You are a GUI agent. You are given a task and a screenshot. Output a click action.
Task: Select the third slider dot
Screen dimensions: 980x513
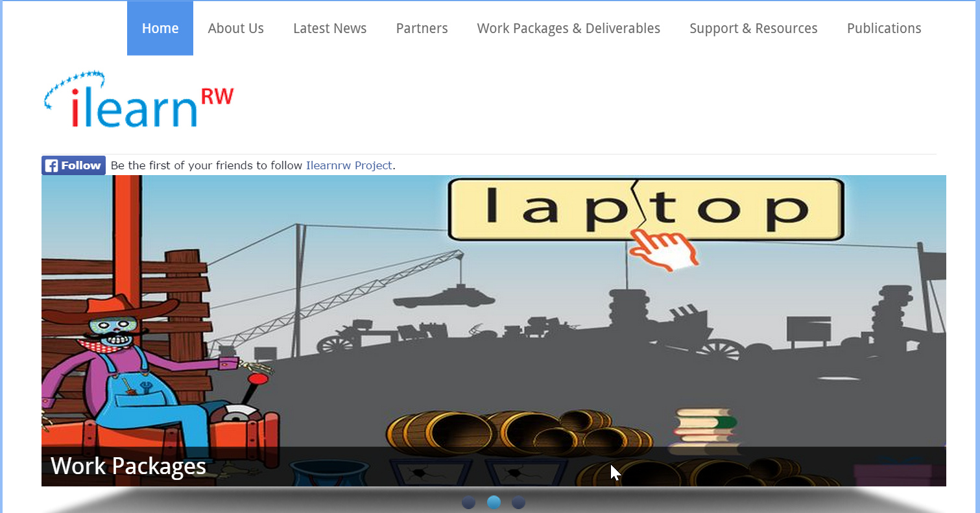pos(518,502)
